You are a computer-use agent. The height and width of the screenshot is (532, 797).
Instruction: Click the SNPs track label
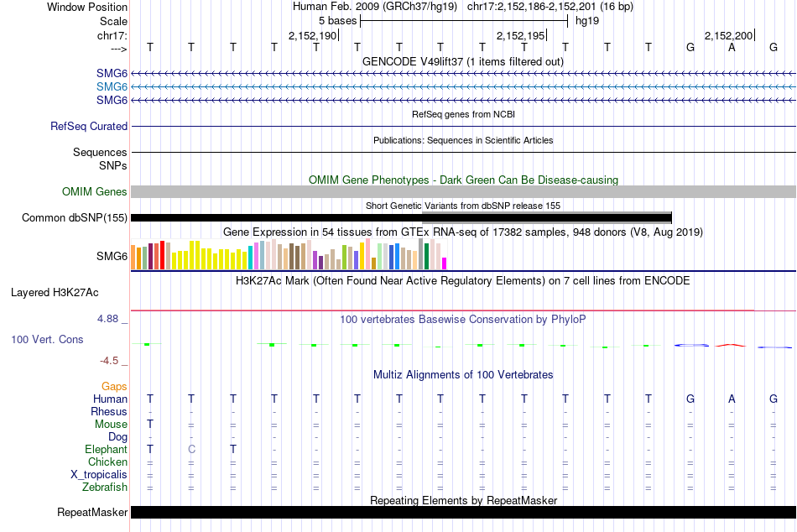[x=113, y=165]
